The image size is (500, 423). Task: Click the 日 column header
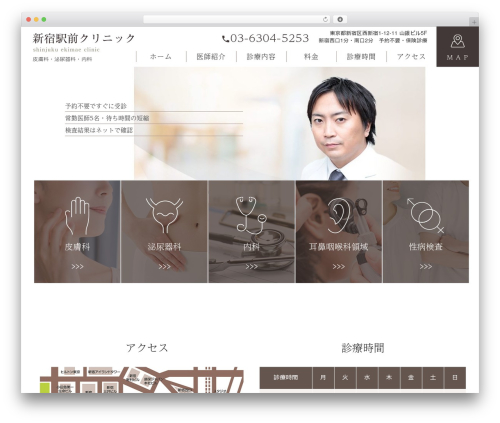(x=455, y=378)
